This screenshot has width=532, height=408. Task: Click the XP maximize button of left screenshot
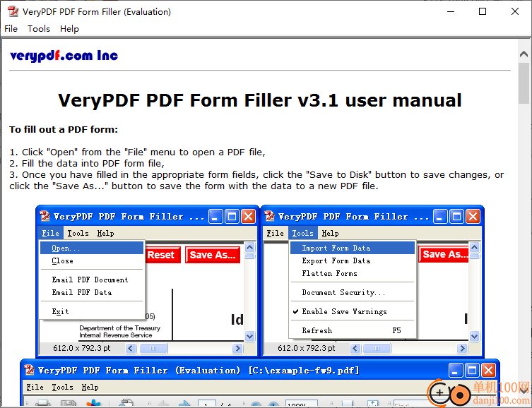click(x=232, y=217)
